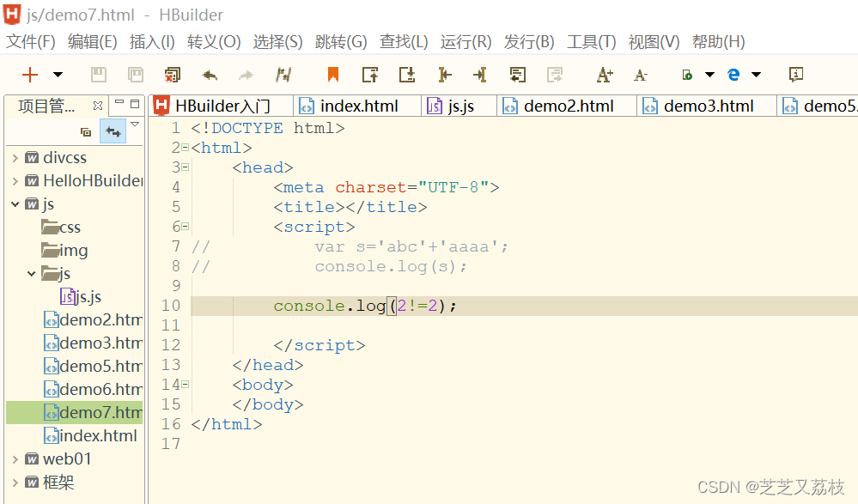Open the 运行(R) menu
This screenshot has height=504, width=858.
tap(466, 41)
